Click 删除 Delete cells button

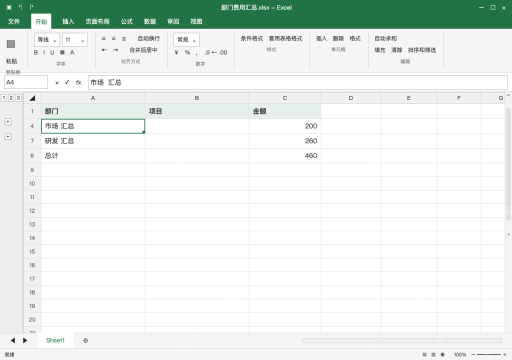[338, 39]
